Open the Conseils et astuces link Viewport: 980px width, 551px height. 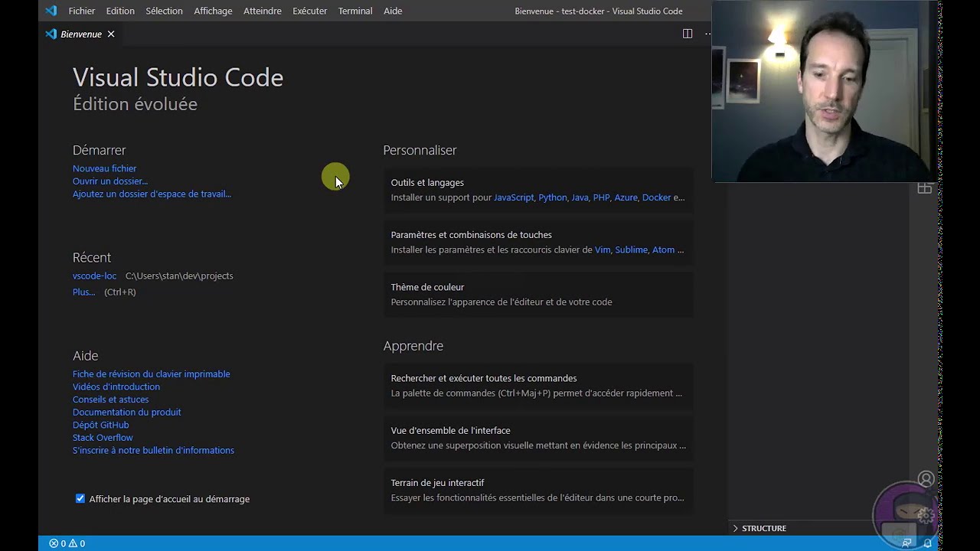click(111, 399)
